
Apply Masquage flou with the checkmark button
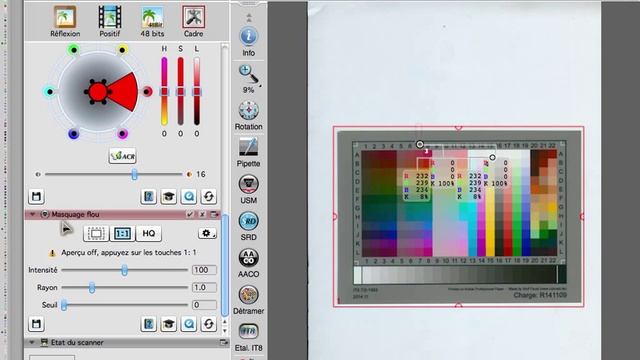tap(190, 214)
